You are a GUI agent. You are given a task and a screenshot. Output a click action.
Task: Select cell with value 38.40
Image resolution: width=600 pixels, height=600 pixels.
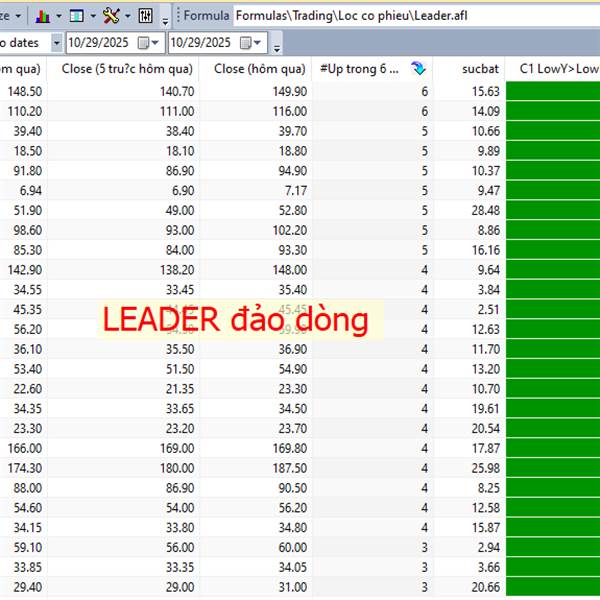point(123,131)
